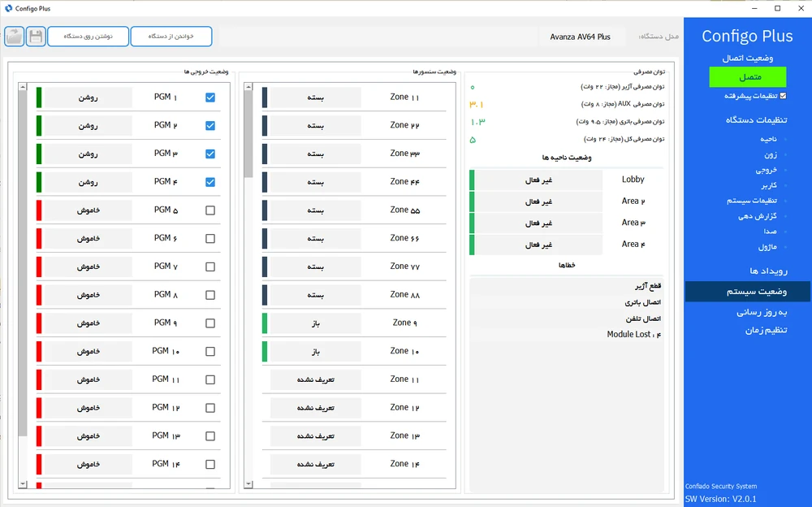Open the 'زون' settings item

click(771, 155)
